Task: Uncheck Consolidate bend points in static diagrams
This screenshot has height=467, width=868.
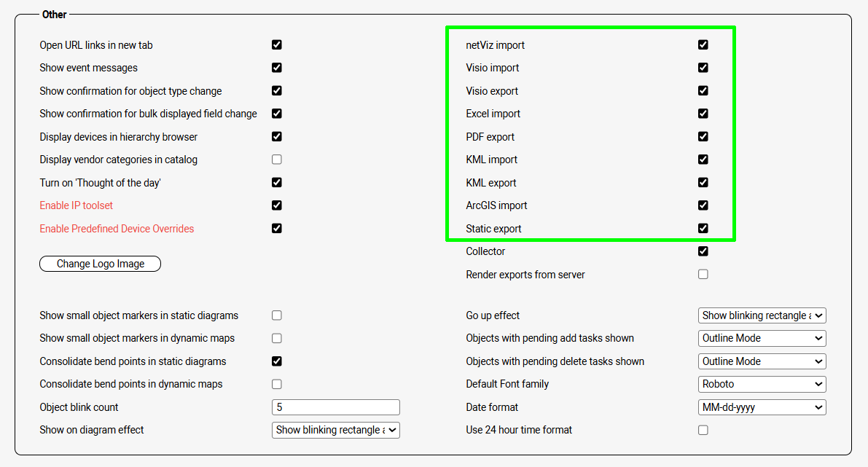Action: (x=276, y=361)
